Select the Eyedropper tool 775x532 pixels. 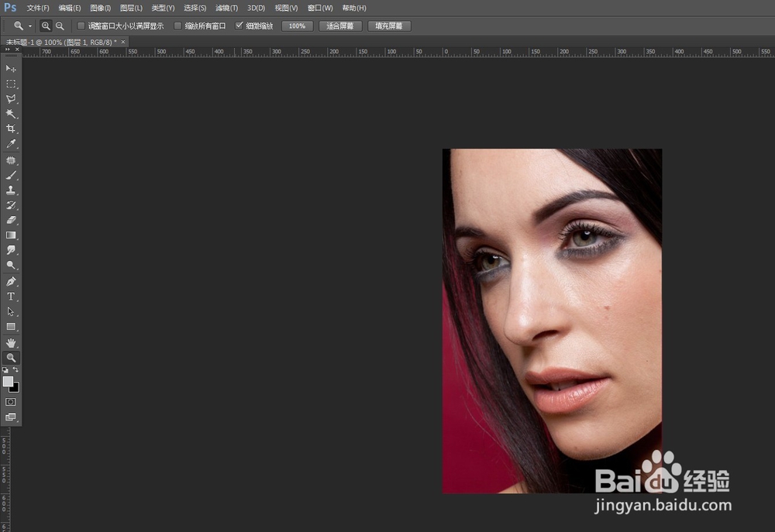10,144
